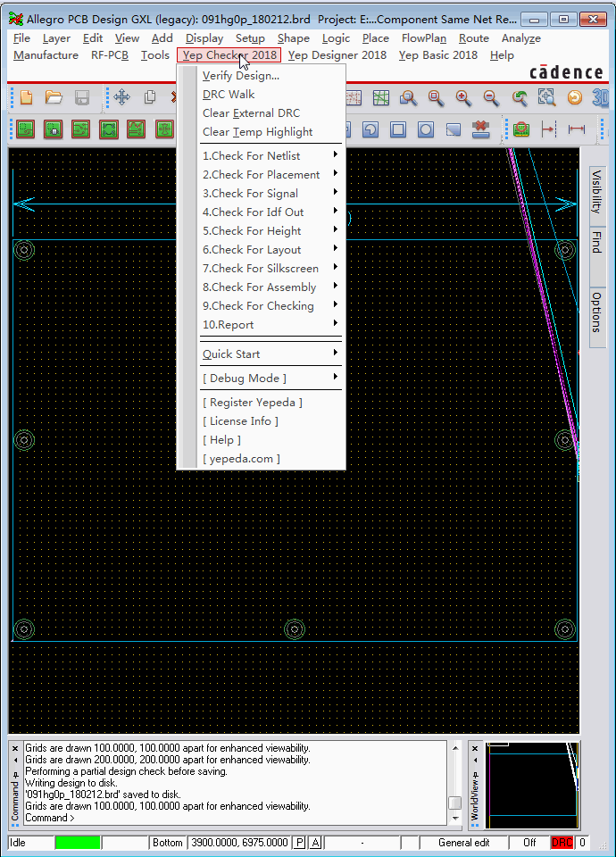The width and height of the screenshot is (616, 857).
Task: Click the Zoom Selection icon
Action: [x=546, y=98]
